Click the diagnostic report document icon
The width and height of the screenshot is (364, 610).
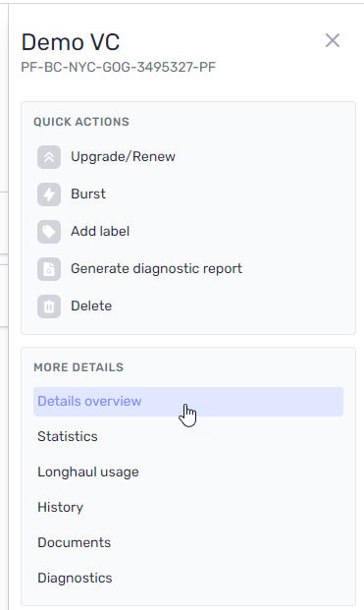49,269
